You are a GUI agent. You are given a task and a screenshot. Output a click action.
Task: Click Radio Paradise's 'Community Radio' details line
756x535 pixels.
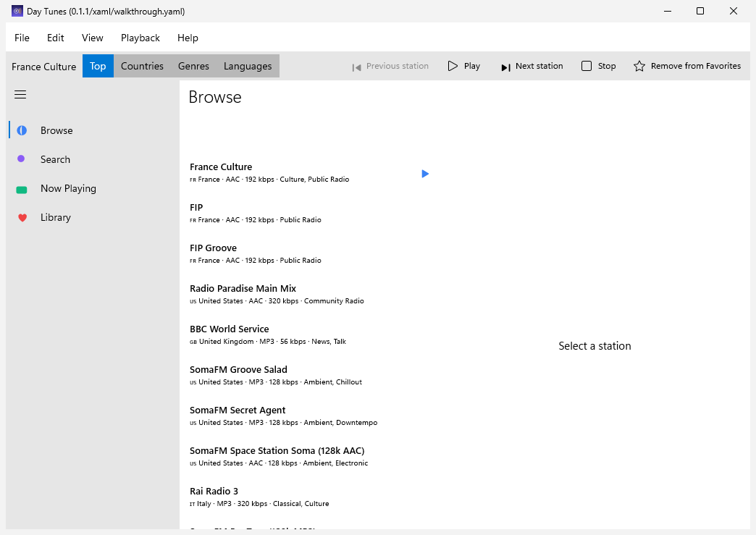[x=277, y=300]
